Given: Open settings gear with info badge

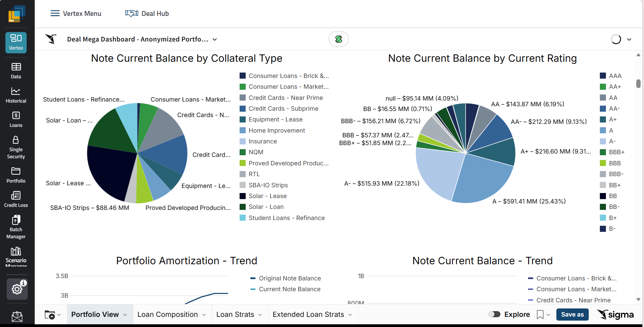Looking at the screenshot, I should 17,289.
